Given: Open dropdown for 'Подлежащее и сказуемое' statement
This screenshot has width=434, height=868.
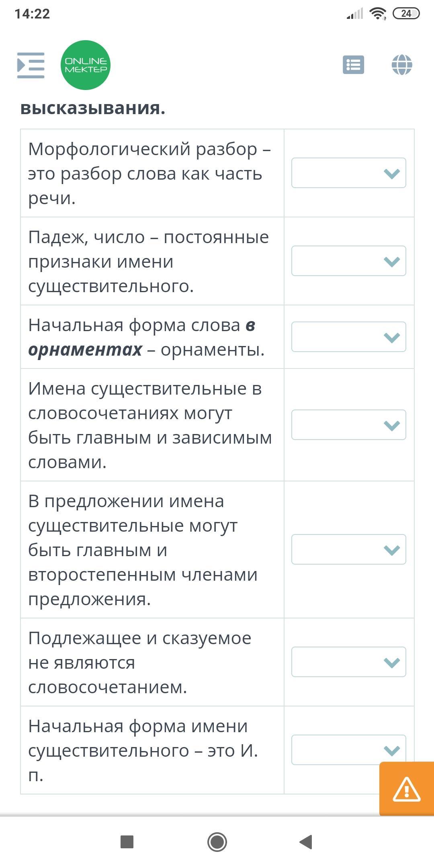Looking at the screenshot, I should pyautogui.click(x=348, y=662).
